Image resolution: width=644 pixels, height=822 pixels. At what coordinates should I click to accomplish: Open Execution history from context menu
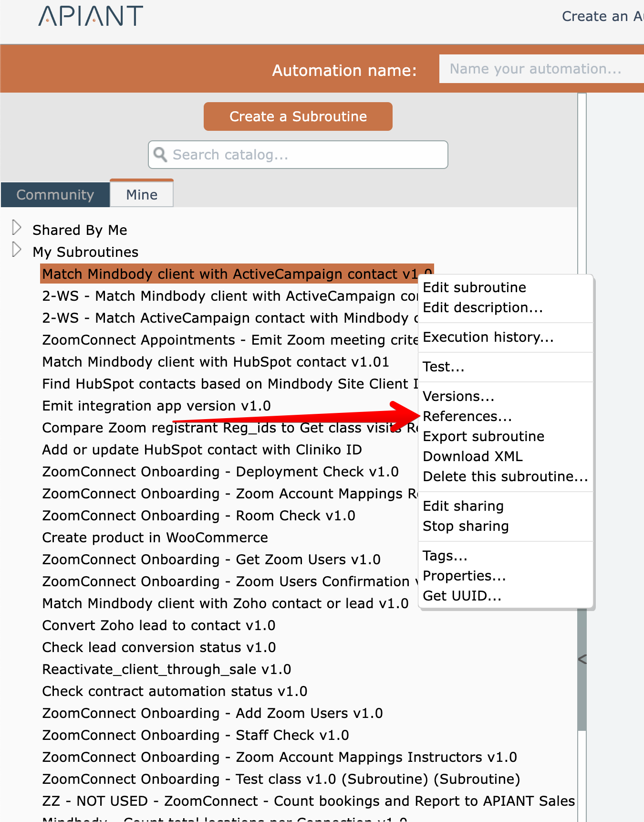[488, 337]
